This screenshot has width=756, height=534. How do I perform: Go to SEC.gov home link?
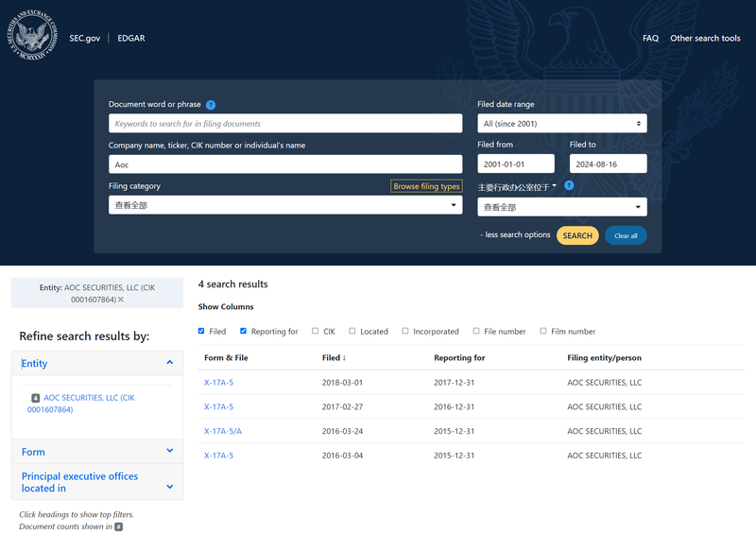84,38
